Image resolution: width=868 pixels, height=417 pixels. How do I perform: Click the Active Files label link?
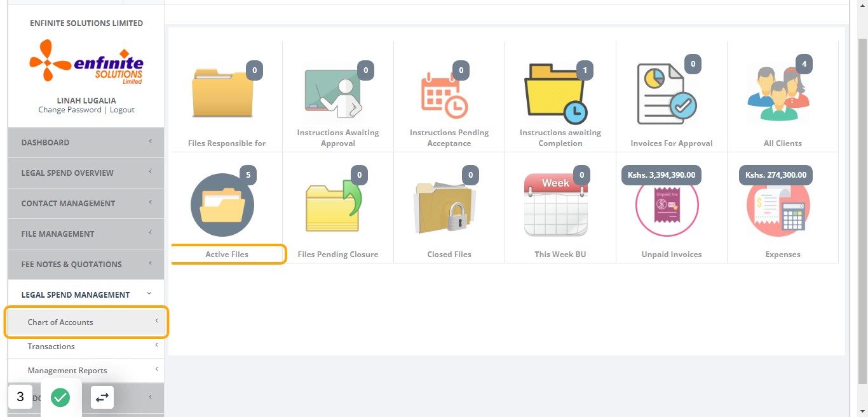(x=227, y=255)
